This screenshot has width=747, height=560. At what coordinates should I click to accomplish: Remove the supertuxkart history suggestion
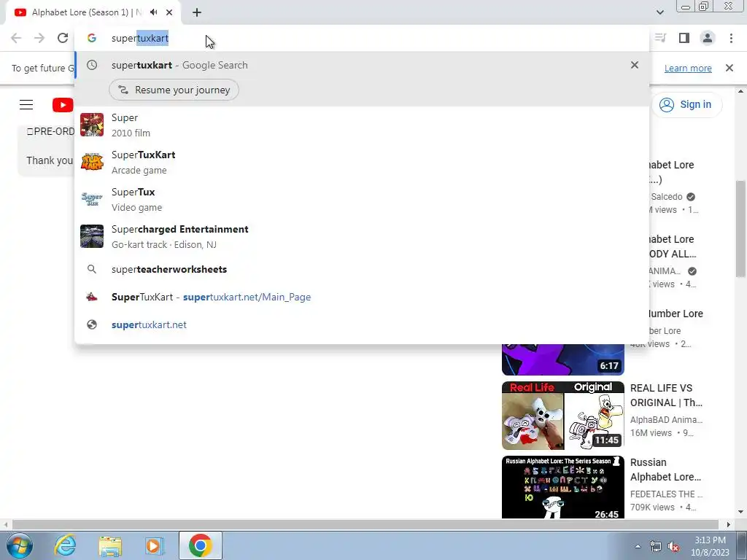[634, 65]
